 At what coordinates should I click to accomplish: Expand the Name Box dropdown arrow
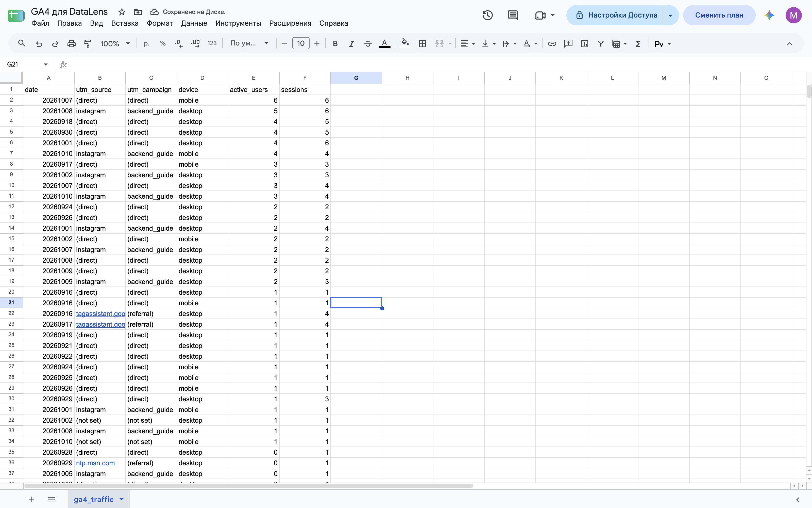(x=46, y=64)
